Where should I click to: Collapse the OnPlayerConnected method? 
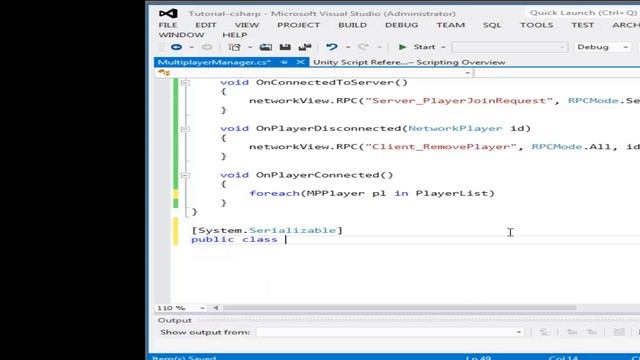click(185, 175)
